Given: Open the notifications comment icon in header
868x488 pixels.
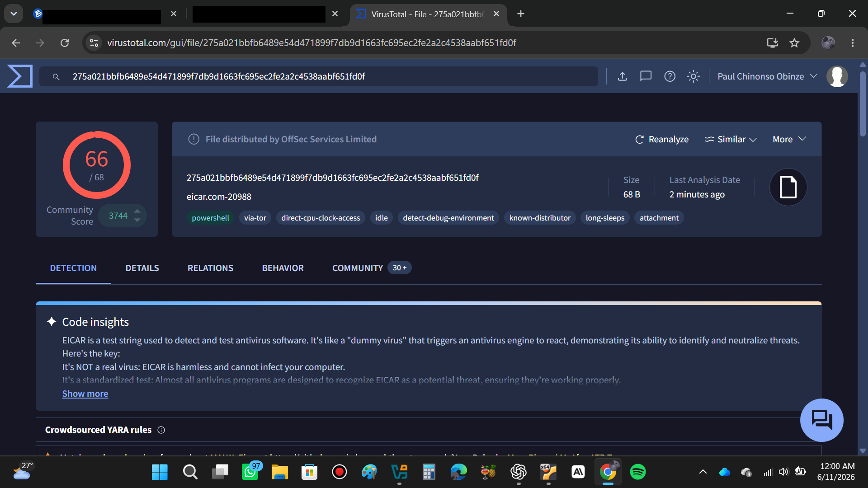Looking at the screenshot, I should (x=646, y=76).
